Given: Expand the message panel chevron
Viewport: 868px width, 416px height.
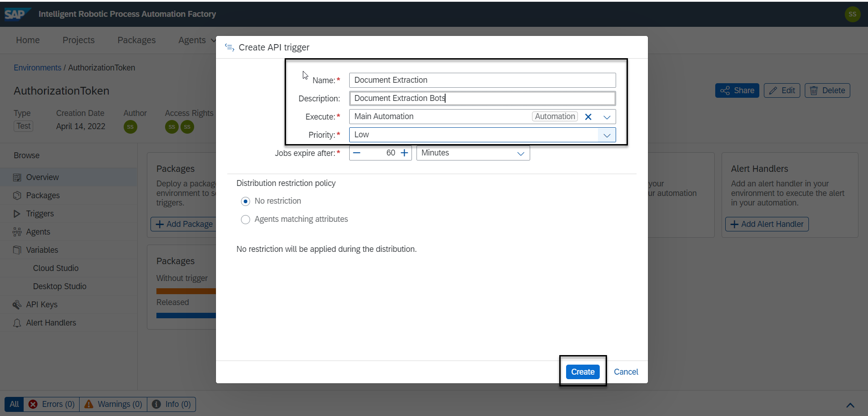Looking at the screenshot, I should [850, 405].
